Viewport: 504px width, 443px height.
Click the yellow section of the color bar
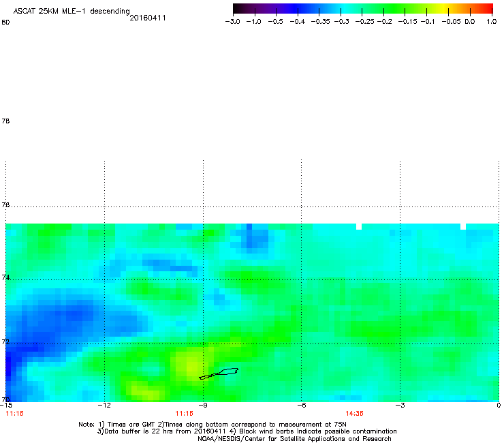pos(443,9)
